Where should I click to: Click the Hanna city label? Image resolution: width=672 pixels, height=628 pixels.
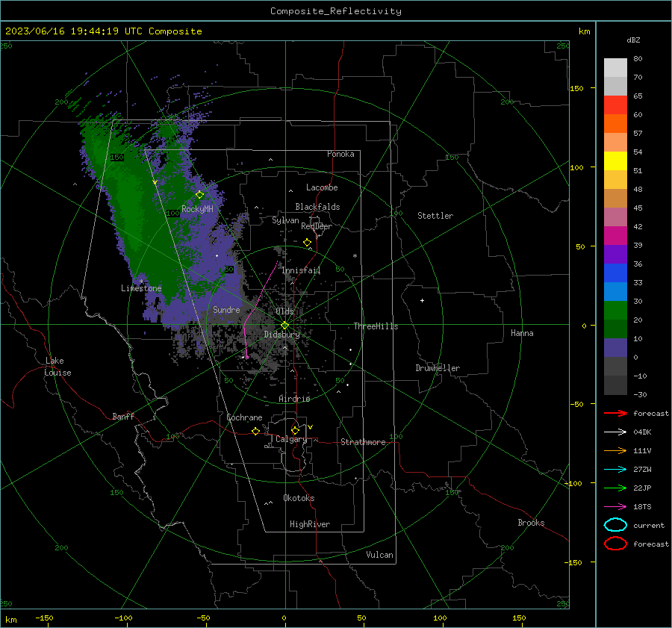pyautogui.click(x=522, y=333)
